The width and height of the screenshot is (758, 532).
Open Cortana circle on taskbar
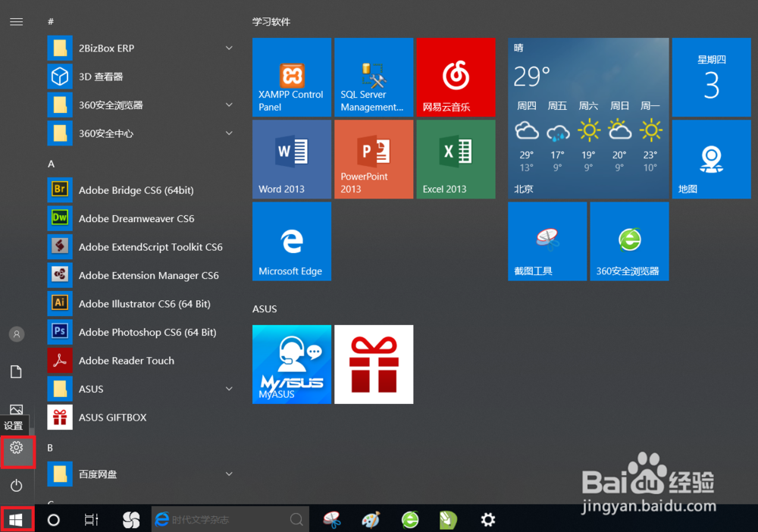pyautogui.click(x=54, y=520)
